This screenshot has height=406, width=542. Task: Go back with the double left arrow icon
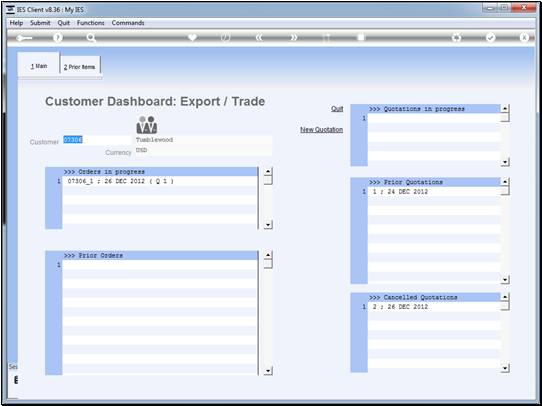pos(259,38)
